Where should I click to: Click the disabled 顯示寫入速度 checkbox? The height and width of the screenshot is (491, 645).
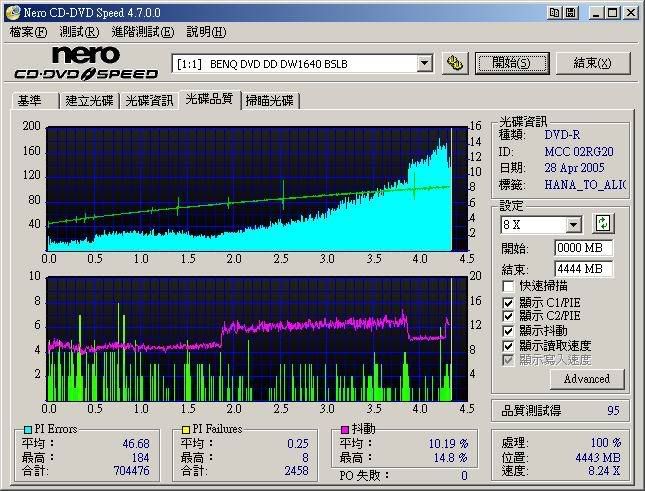[x=508, y=360]
